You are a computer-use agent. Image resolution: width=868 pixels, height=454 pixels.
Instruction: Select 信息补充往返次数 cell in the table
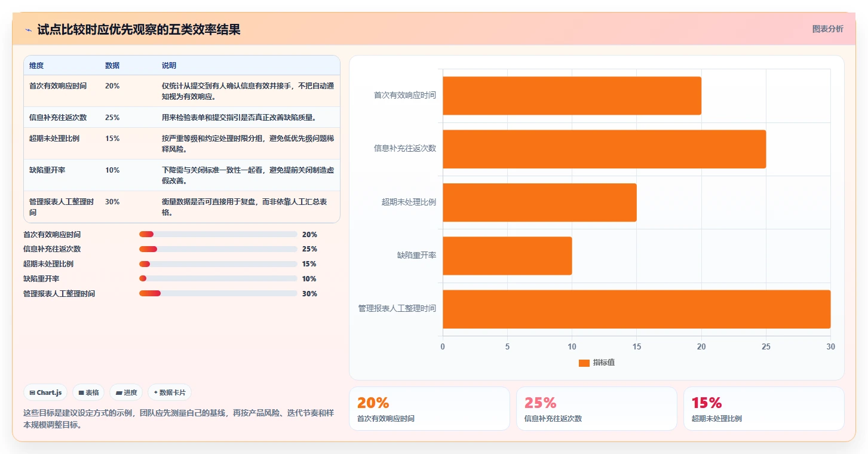(58, 117)
